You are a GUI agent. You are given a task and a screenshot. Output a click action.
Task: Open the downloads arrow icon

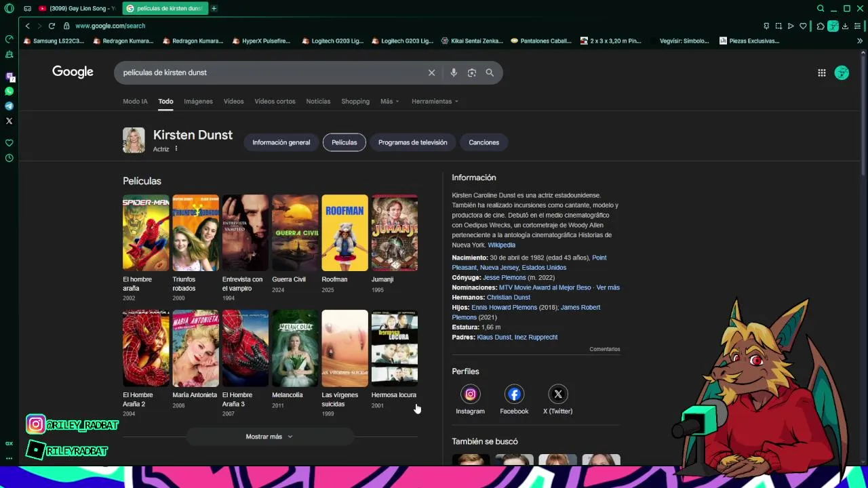coord(845,26)
